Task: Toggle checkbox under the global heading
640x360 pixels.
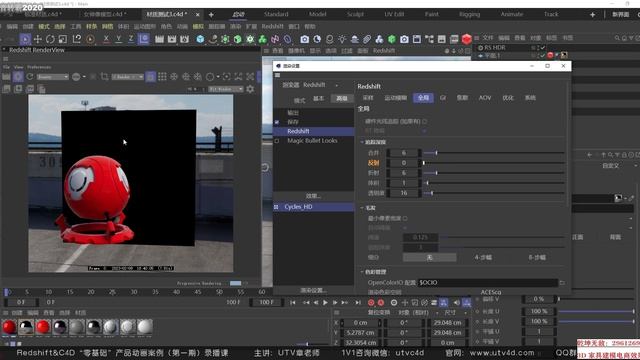Action: tap(425, 121)
